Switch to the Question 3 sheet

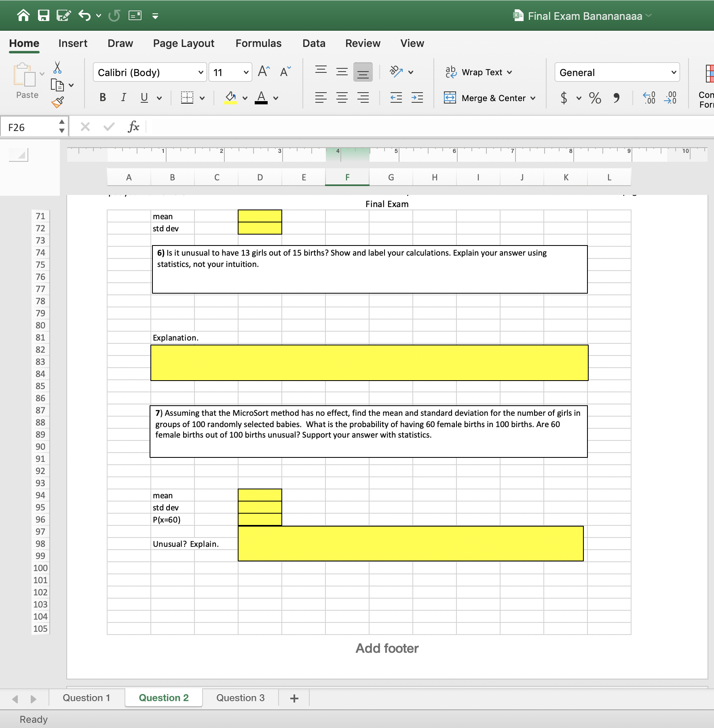coord(240,698)
